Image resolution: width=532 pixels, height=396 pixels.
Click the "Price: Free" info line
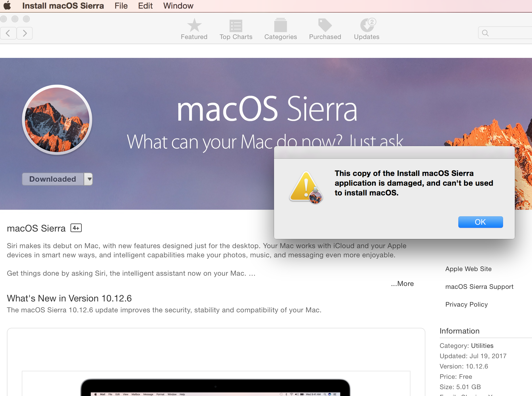pyautogui.click(x=456, y=377)
